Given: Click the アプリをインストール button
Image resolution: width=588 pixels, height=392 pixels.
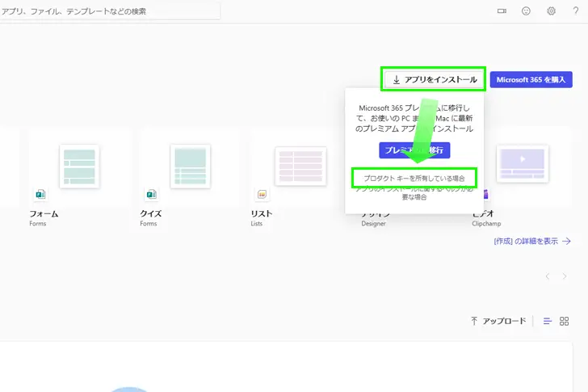Looking at the screenshot, I should tap(435, 79).
